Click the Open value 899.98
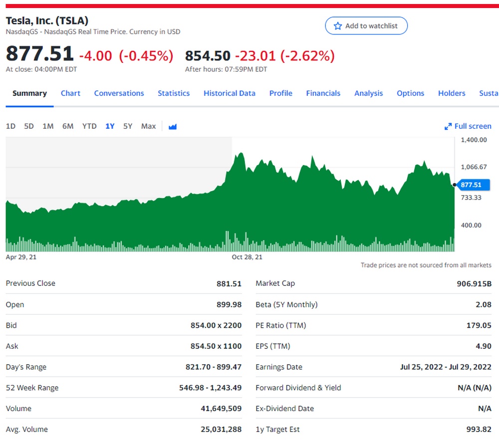The image size is (499, 448). (x=229, y=305)
